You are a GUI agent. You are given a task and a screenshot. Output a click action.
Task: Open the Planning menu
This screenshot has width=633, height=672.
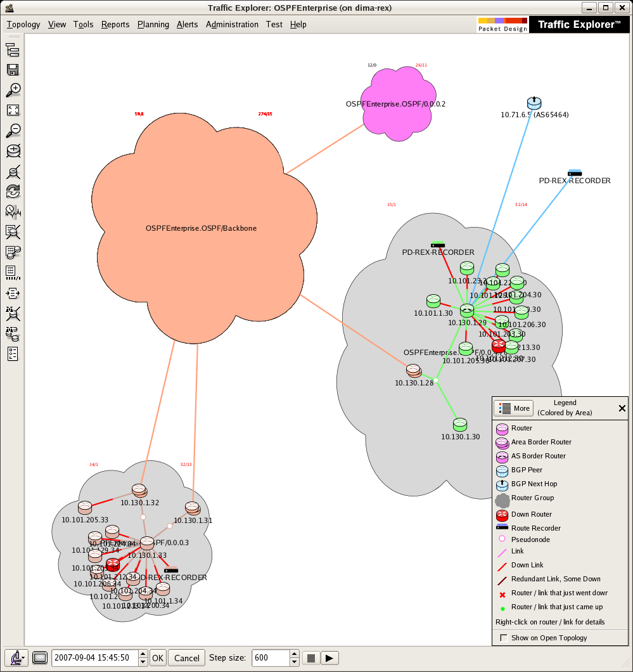click(x=153, y=25)
